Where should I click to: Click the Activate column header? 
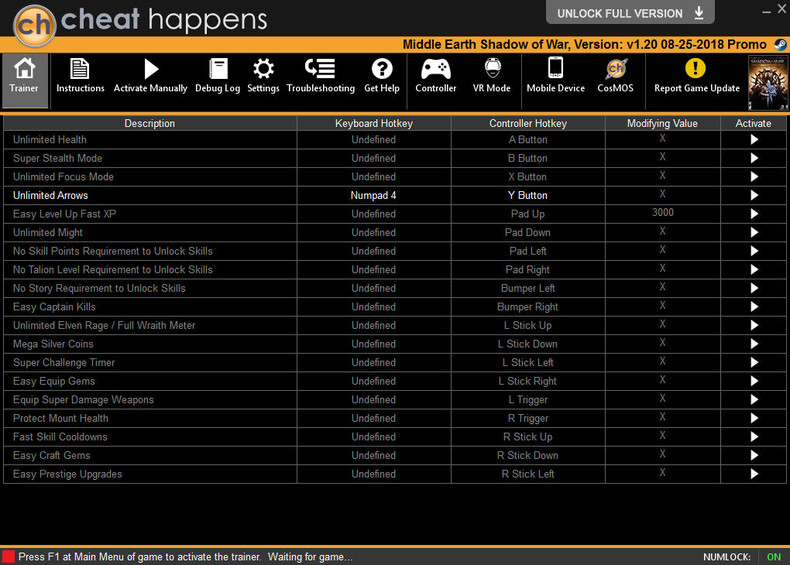(753, 123)
